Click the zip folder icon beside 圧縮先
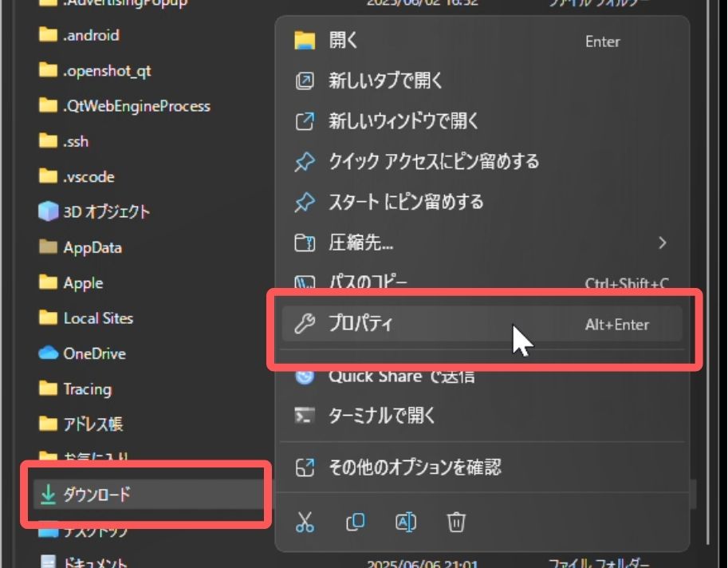 coord(305,243)
